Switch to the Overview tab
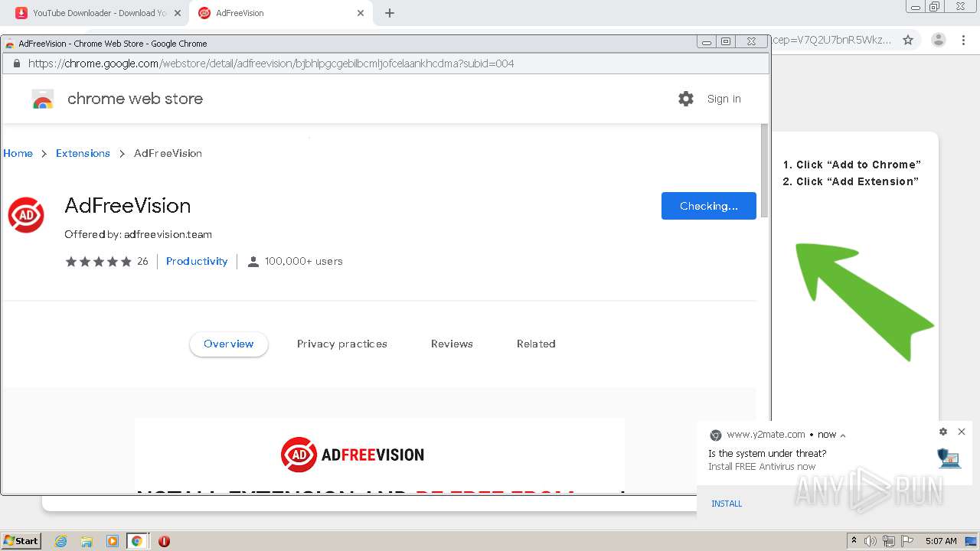 (x=229, y=344)
